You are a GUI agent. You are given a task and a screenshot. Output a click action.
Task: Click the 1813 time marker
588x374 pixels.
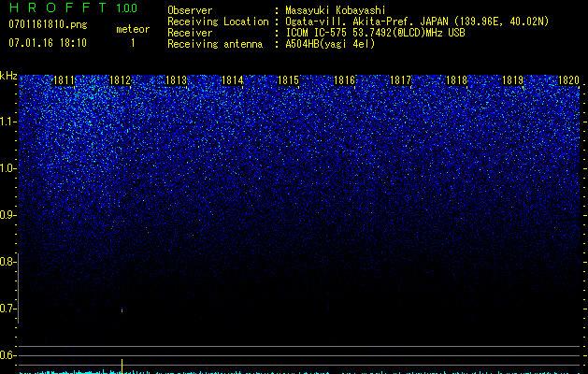(176, 80)
